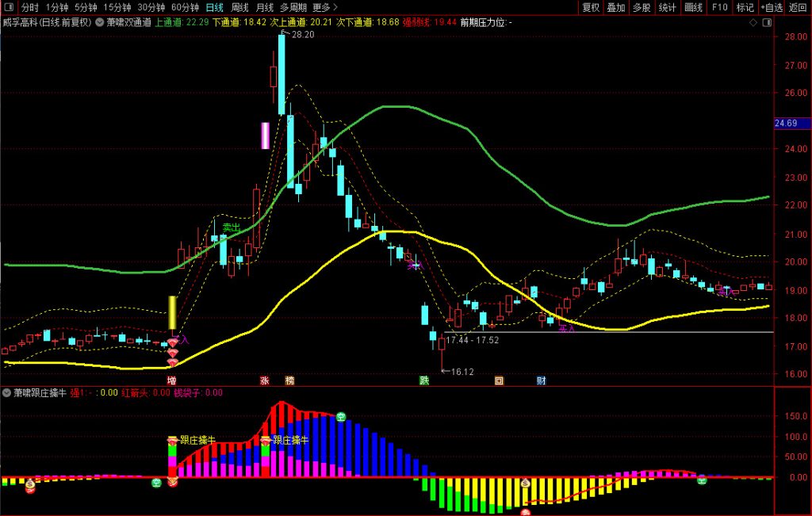Viewport: 812px width, 516px height.
Task: Toggle the left side panel icon
Action: pos(8,7)
